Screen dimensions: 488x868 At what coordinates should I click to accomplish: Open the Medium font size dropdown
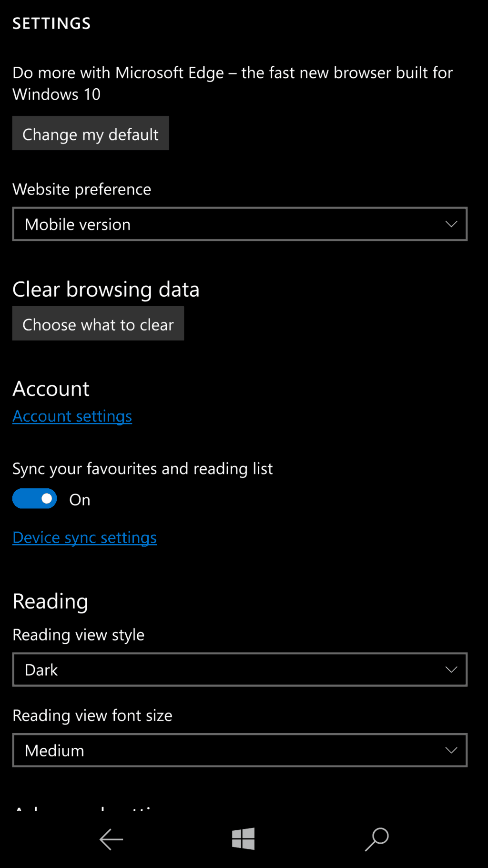point(240,750)
